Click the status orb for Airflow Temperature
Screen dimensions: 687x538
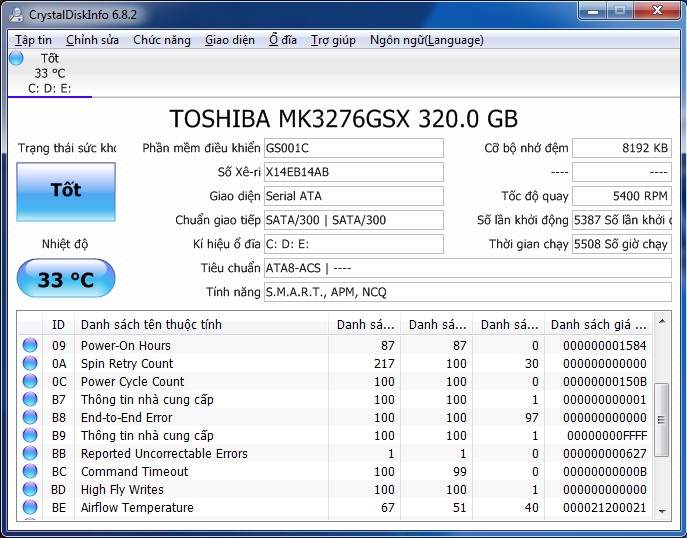point(30,507)
